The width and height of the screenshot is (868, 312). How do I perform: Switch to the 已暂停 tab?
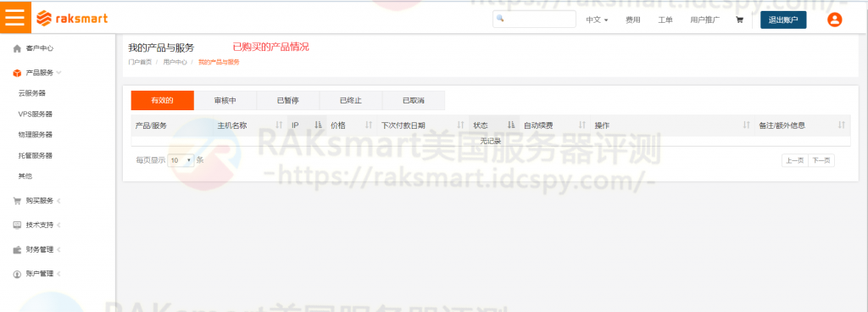(x=288, y=101)
